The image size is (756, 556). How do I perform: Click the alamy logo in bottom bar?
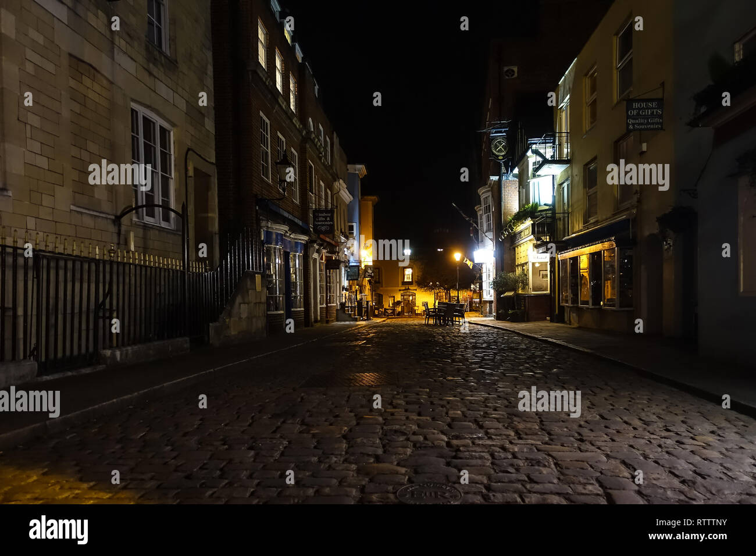tap(59, 530)
